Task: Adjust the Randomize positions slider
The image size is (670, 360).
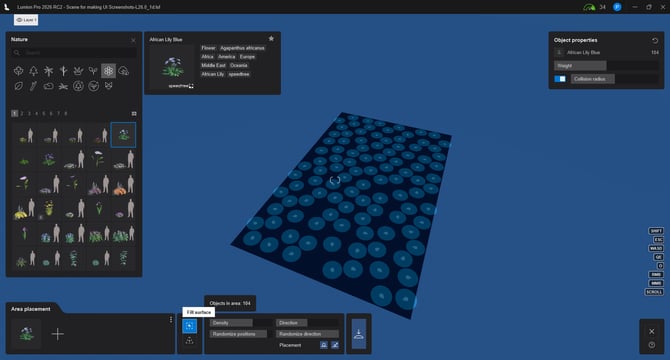Action: coord(241,334)
